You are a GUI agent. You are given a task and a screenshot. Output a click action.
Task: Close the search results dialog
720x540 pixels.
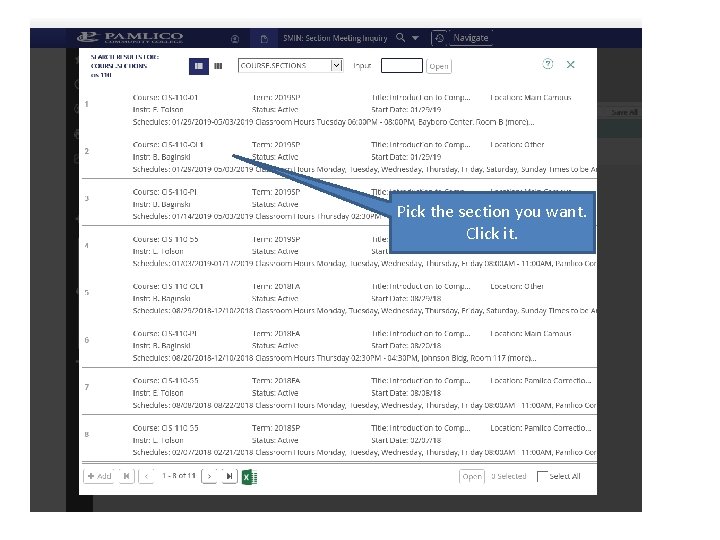point(570,64)
